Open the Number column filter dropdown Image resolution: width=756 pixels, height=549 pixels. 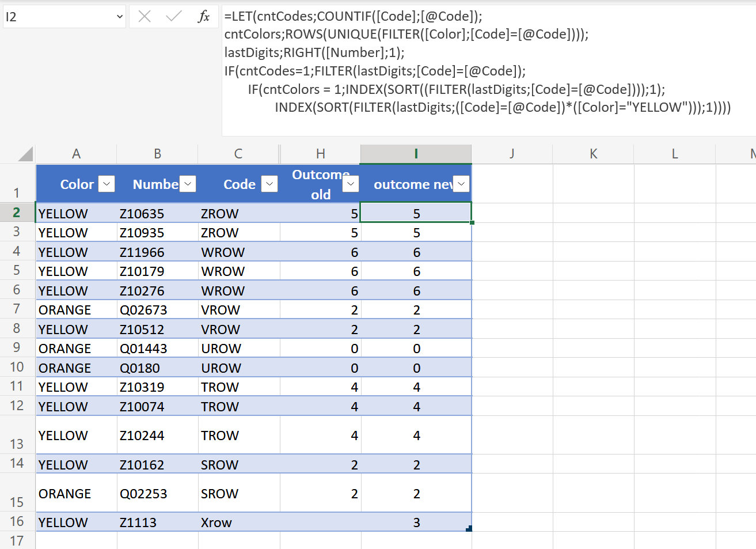(188, 184)
